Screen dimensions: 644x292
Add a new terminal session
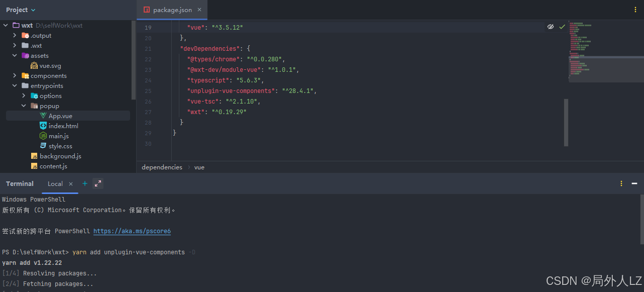85,183
